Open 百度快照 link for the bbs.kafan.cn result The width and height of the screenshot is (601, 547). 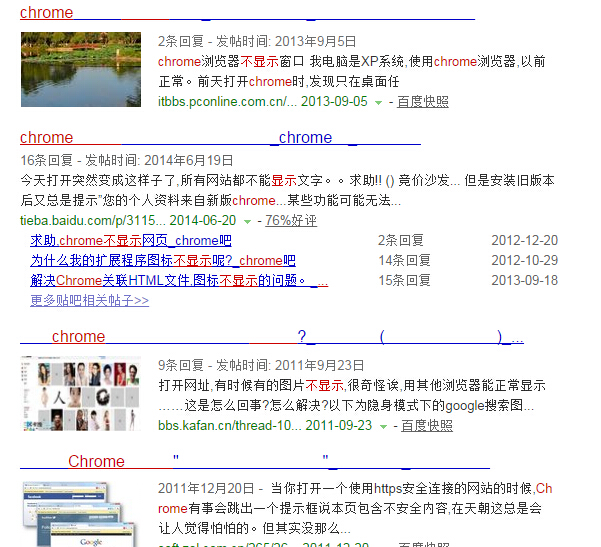click(427, 425)
